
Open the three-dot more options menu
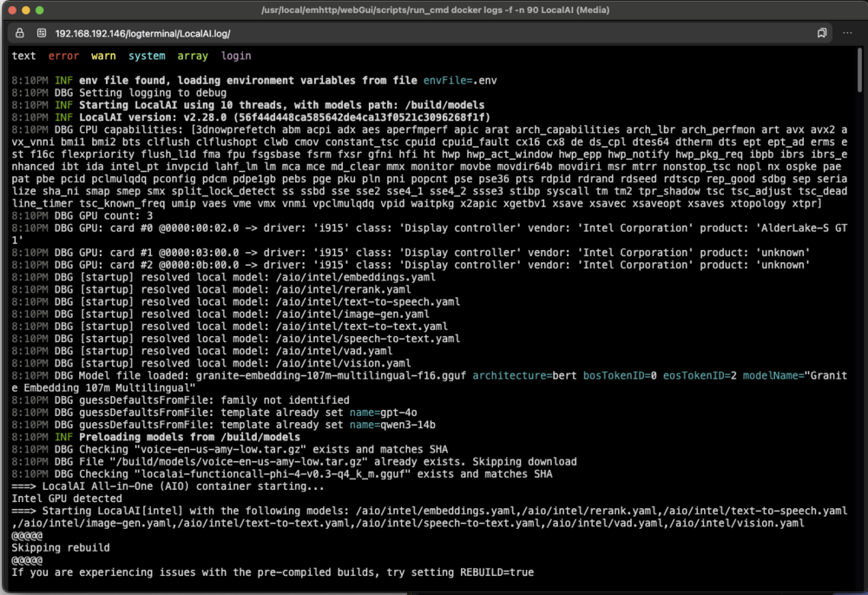click(x=847, y=33)
